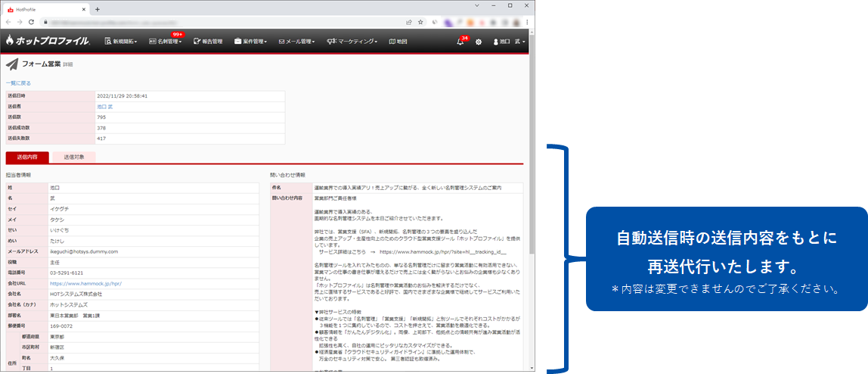Click the notification bell icon
The image size is (868, 374).
[x=460, y=42]
